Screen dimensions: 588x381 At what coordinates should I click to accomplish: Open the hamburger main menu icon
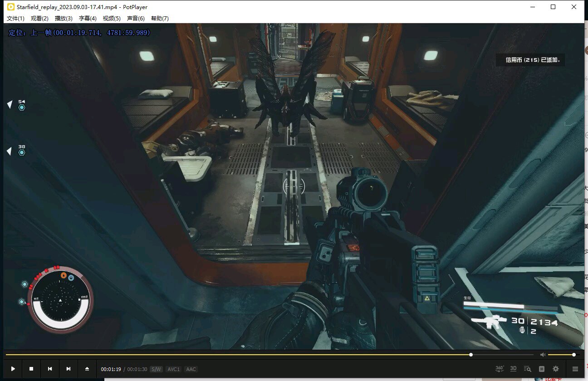(x=575, y=369)
